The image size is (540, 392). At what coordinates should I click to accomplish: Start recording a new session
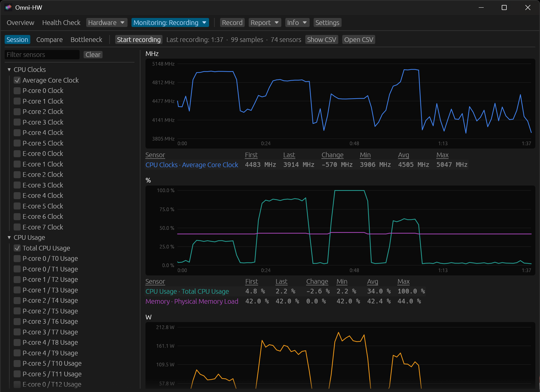coord(139,40)
